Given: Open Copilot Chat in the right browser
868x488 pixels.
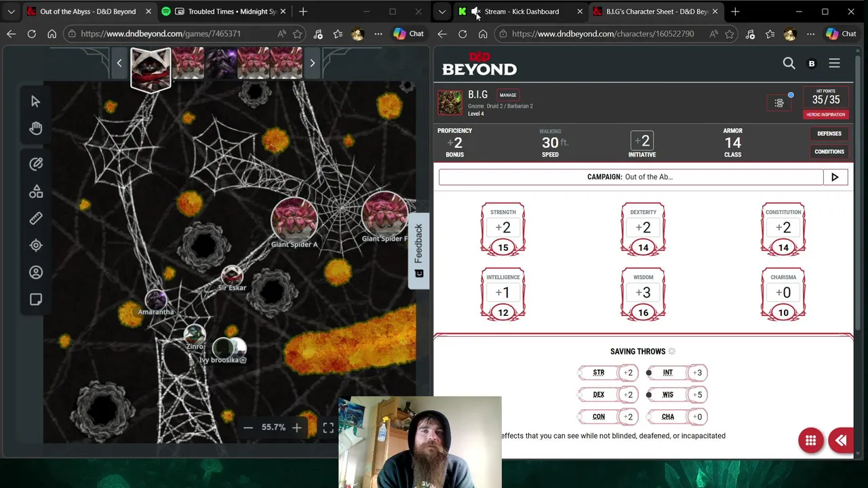Looking at the screenshot, I should pyautogui.click(x=841, y=34).
